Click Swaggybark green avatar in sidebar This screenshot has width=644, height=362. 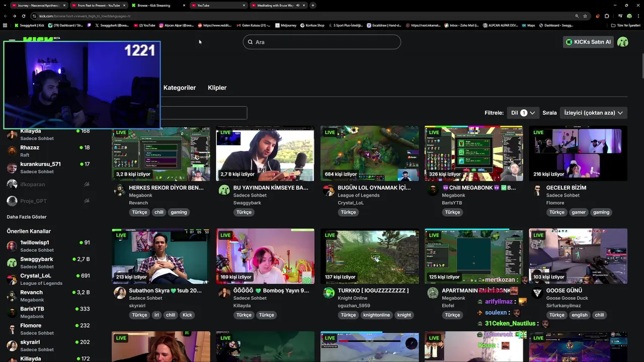[x=12, y=262]
